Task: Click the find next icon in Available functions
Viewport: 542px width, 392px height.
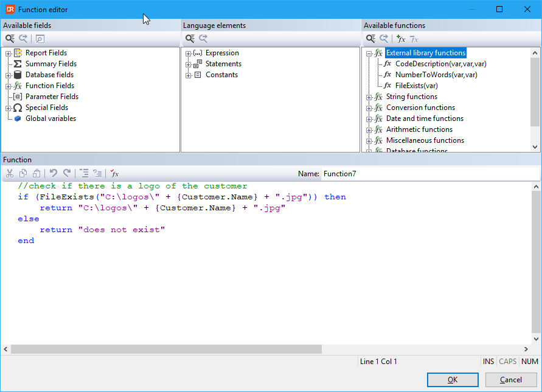Action: 384,39
